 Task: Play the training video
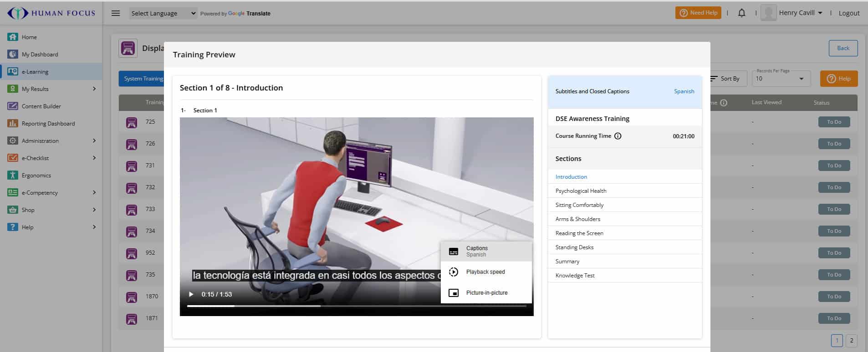(191, 294)
